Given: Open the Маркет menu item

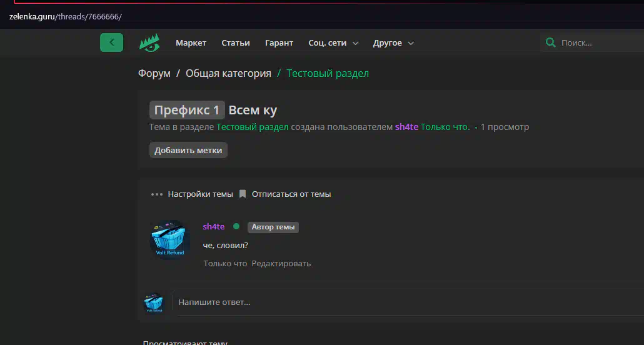Looking at the screenshot, I should [x=191, y=42].
